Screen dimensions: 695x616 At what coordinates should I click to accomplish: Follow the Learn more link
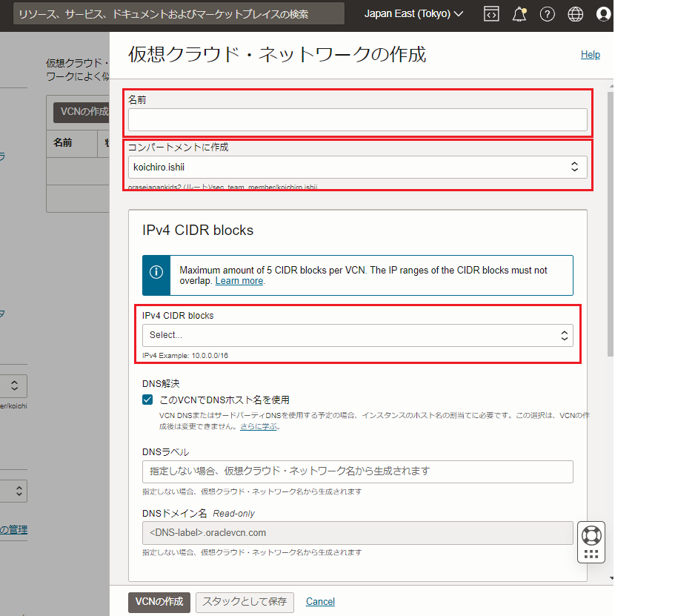[239, 281]
